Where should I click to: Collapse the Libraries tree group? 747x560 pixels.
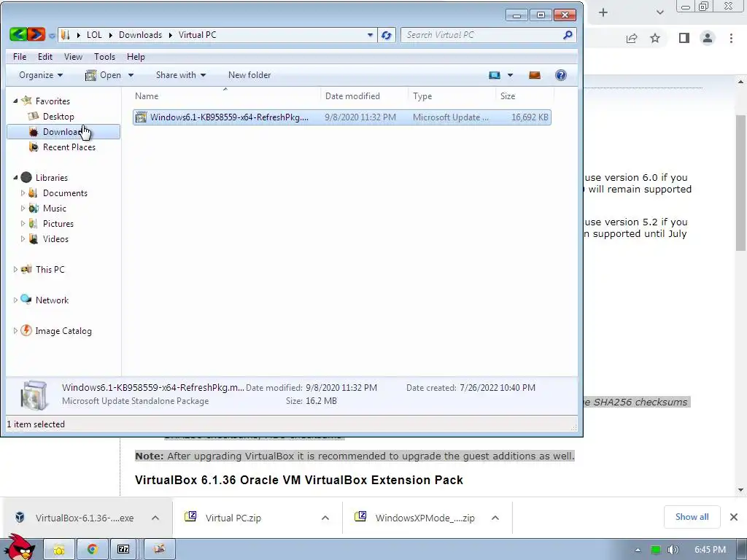(15, 178)
